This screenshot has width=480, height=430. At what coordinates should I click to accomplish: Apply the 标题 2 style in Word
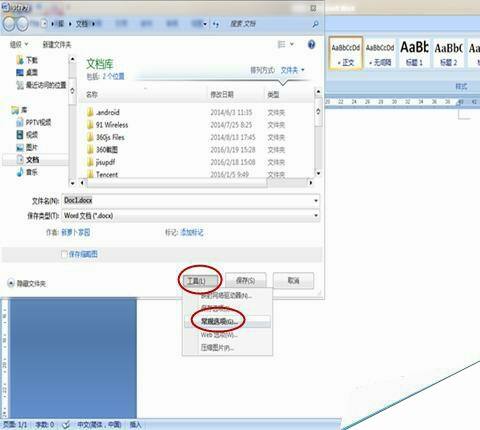click(x=448, y=54)
